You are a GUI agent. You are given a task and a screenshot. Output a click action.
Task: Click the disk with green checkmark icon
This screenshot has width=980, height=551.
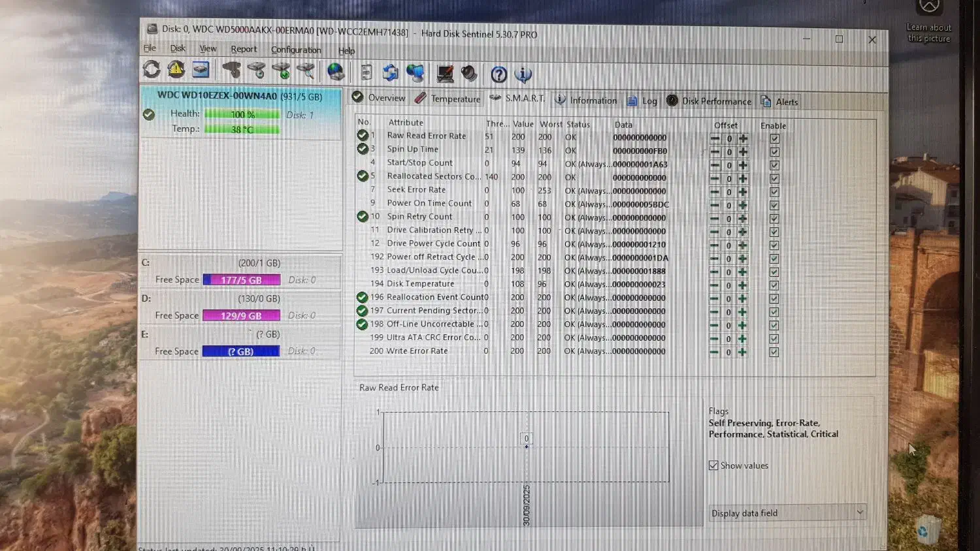[x=281, y=71]
